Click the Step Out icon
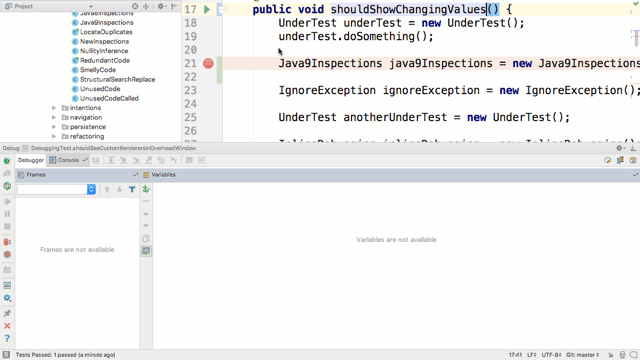This screenshot has width=640, height=360. tap(149, 160)
